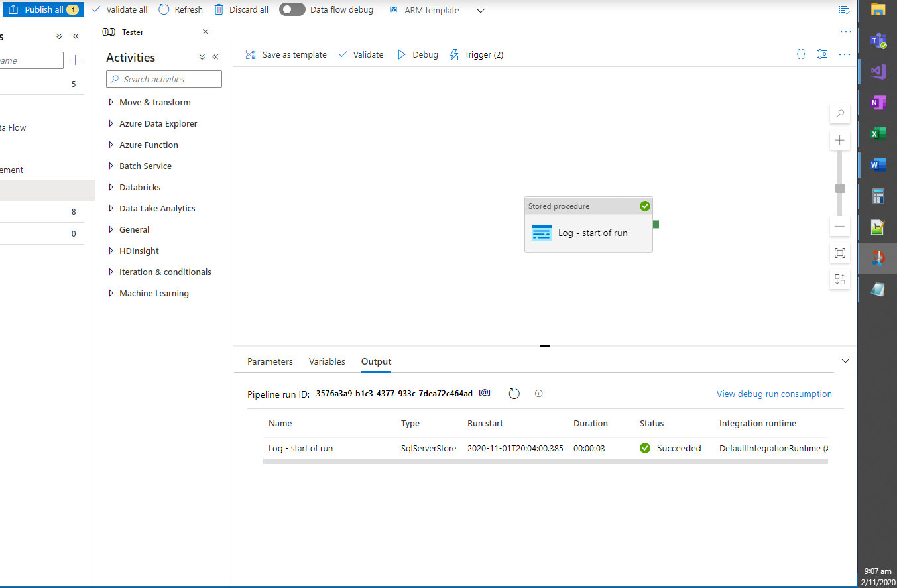Open Visual Studio from taskbar
Viewport: 897px width, 588px height.
tap(878, 72)
